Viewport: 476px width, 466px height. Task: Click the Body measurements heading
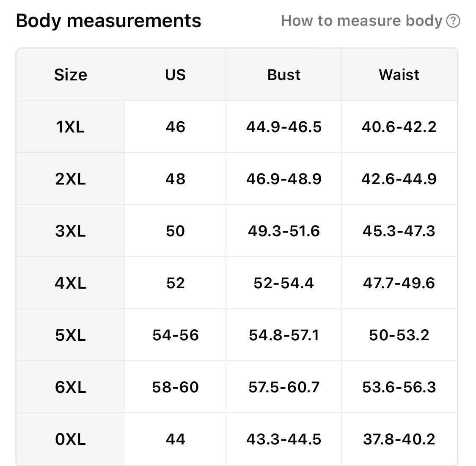click(108, 21)
